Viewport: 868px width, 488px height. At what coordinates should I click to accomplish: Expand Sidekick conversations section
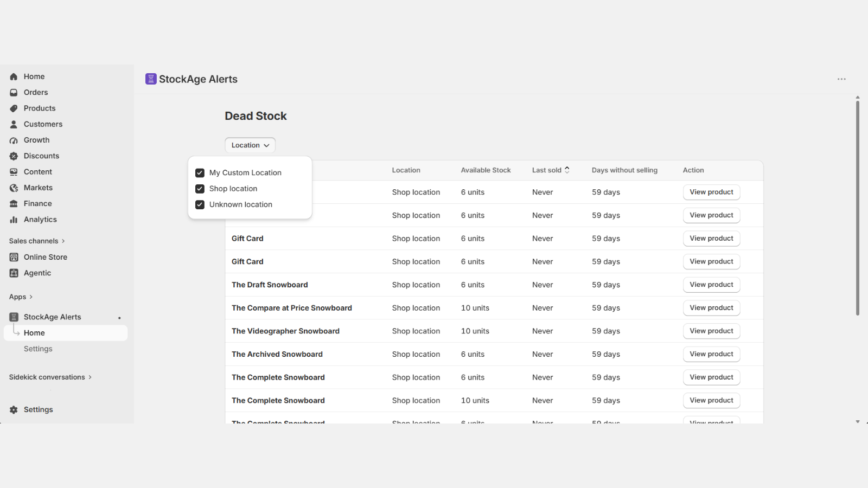click(50, 377)
